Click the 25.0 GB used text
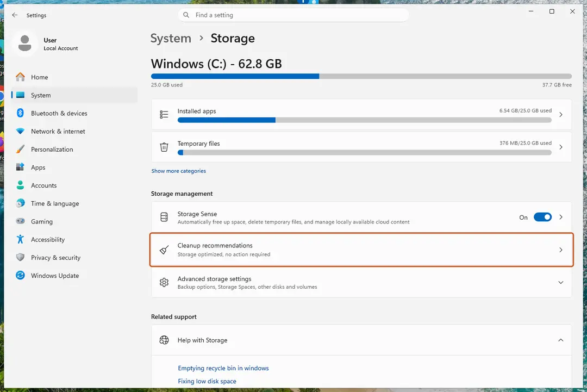 (167, 85)
